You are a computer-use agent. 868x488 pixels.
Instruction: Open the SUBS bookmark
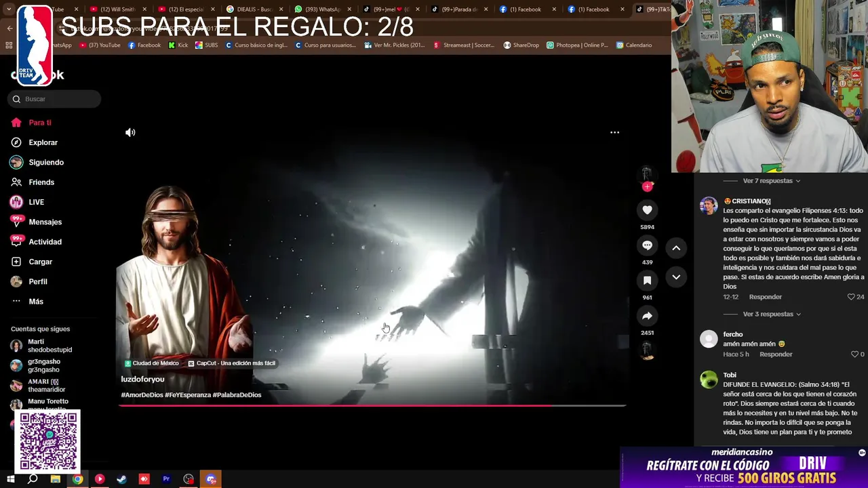click(207, 45)
